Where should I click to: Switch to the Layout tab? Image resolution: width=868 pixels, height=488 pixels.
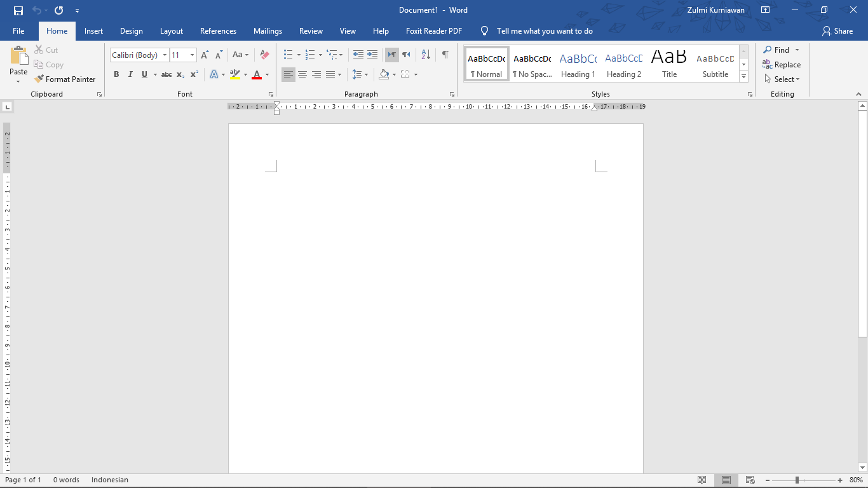(172, 31)
